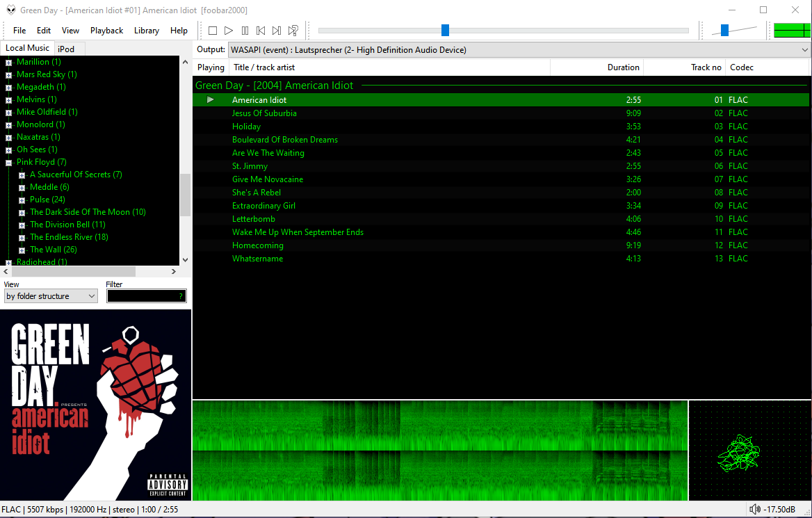Click the volume slider thumb
The height and width of the screenshot is (518, 812).
pos(724,30)
